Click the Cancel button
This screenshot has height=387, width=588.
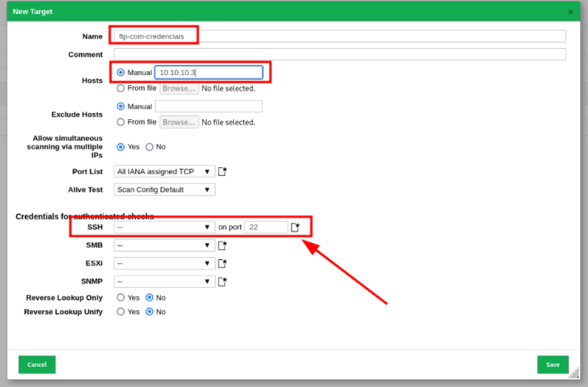(x=37, y=365)
